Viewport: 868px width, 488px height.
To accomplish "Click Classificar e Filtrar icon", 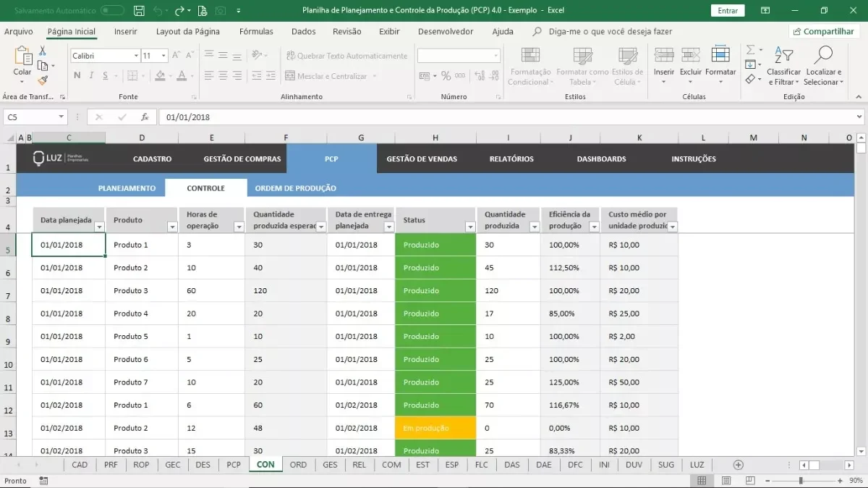I will click(783, 55).
